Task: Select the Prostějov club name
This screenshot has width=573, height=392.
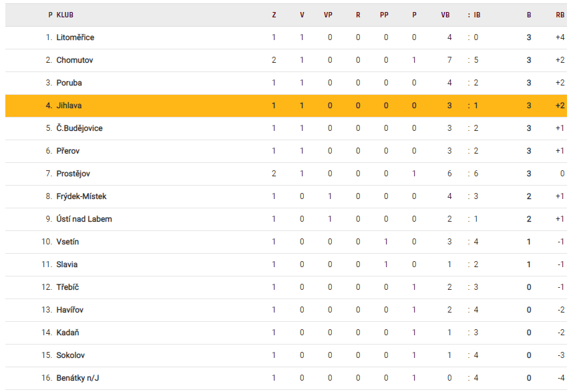Action: click(x=73, y=174)
